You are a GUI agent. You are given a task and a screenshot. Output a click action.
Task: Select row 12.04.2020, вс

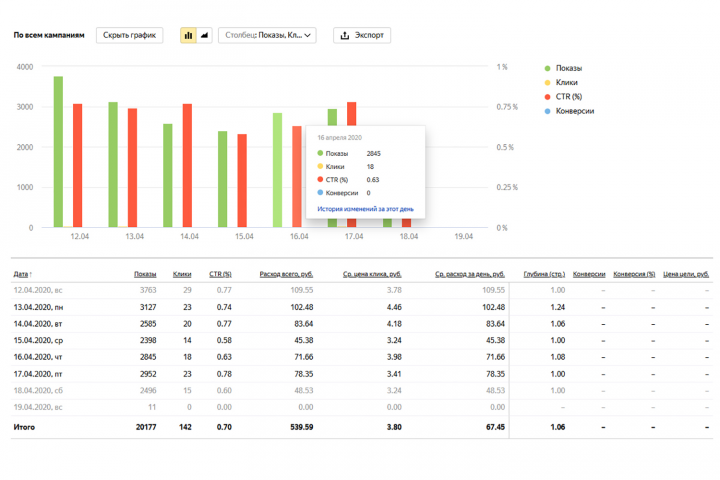362,290
